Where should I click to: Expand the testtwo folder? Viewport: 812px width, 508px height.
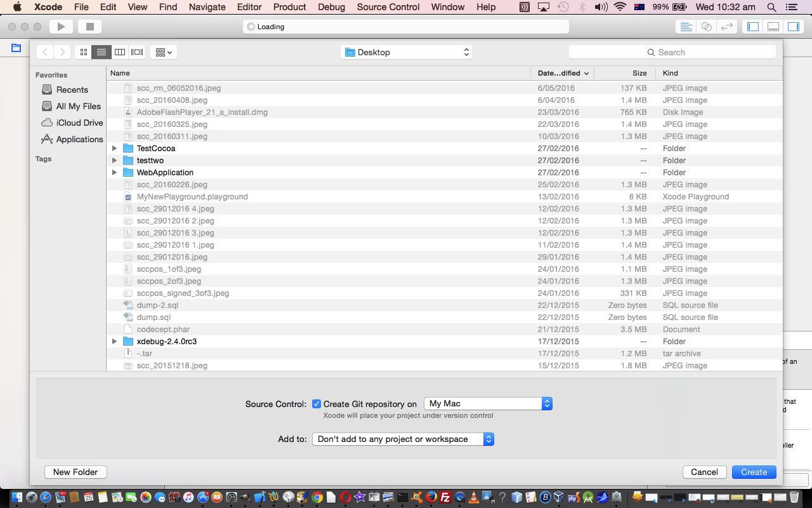[114, 161]
